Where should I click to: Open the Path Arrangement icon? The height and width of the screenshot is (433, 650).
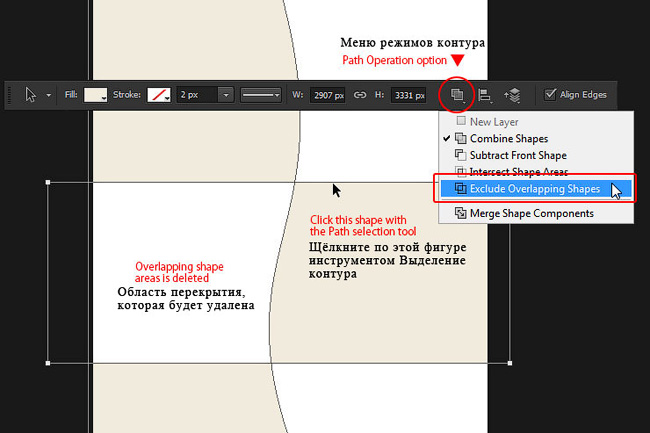click(x=512, y=95)
